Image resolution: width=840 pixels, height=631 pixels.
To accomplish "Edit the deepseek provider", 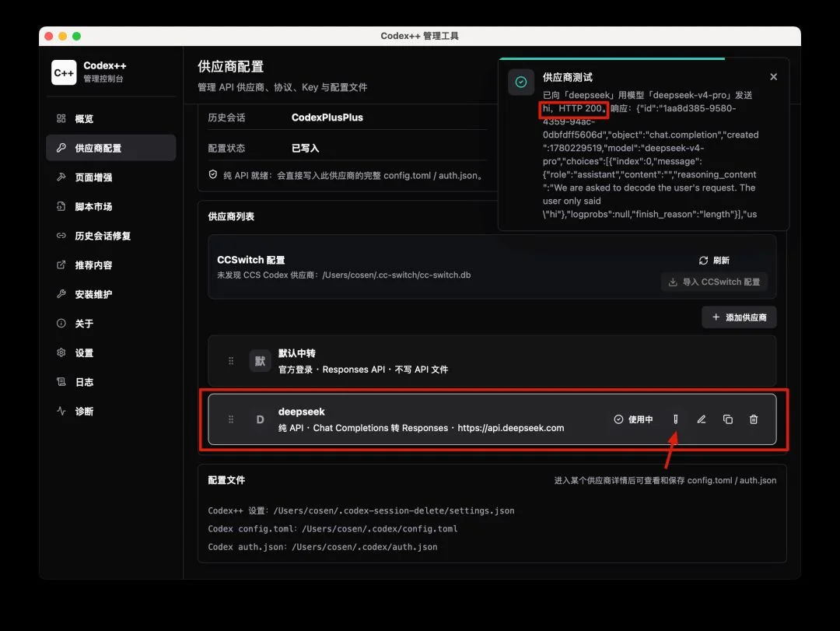I will coord(702,419).
